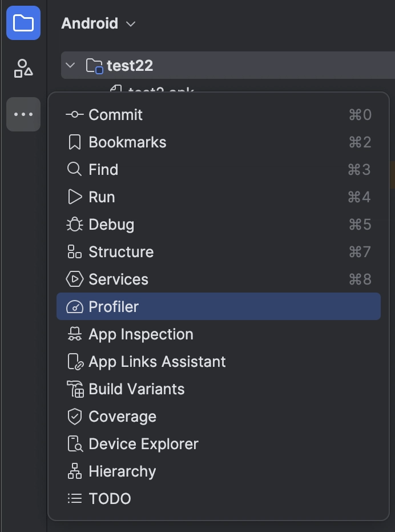Choose Run from the tool windows list

click(219, 197)
